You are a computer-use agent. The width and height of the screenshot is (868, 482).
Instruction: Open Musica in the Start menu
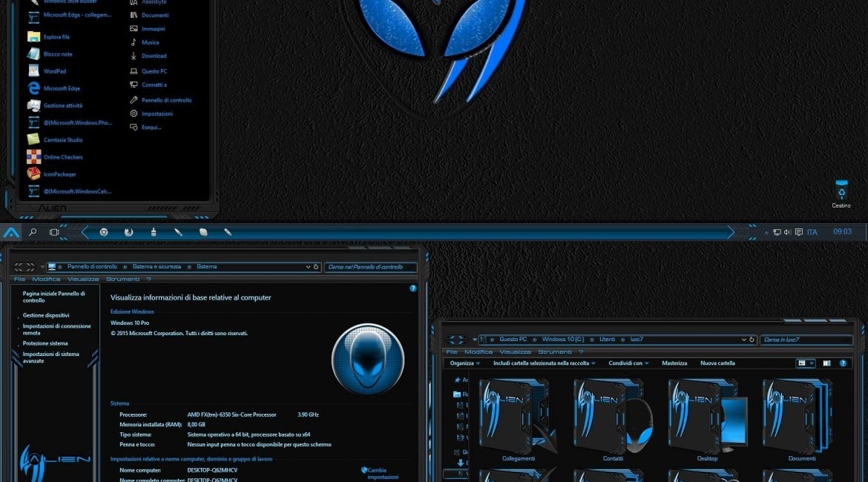pos(145,42)
